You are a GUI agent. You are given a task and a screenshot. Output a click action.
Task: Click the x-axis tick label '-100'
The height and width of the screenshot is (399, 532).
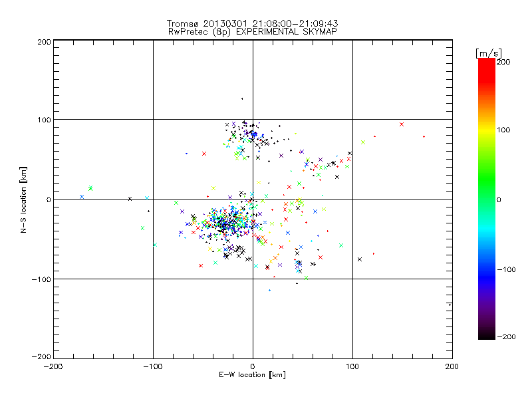tap(153, 367)
